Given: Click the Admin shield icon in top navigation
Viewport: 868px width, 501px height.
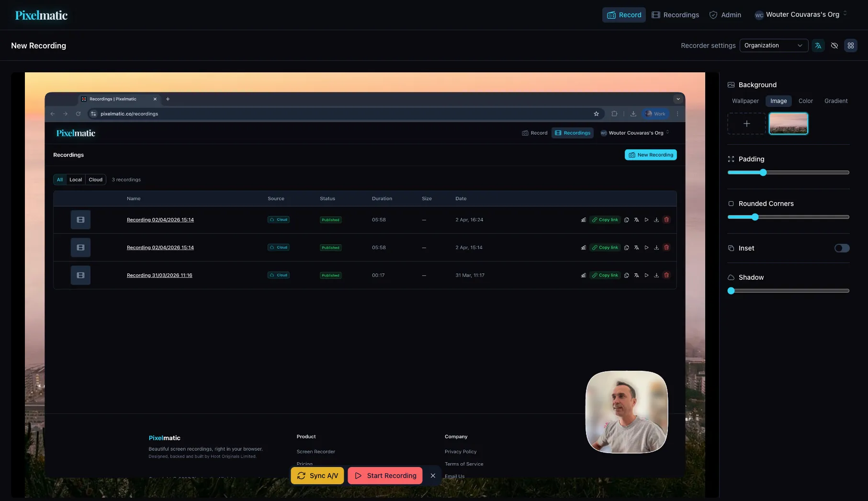Looking at the screenshot, I should [713, 15].
